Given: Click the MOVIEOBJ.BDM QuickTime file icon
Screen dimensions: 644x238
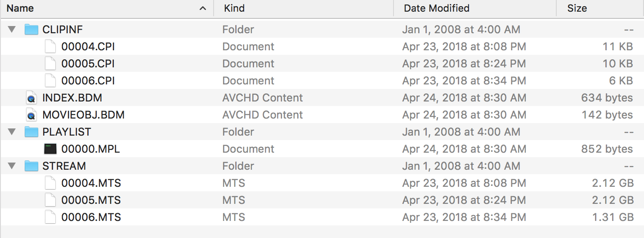Looking at the screenshot, I should click(x=31, y=115).
